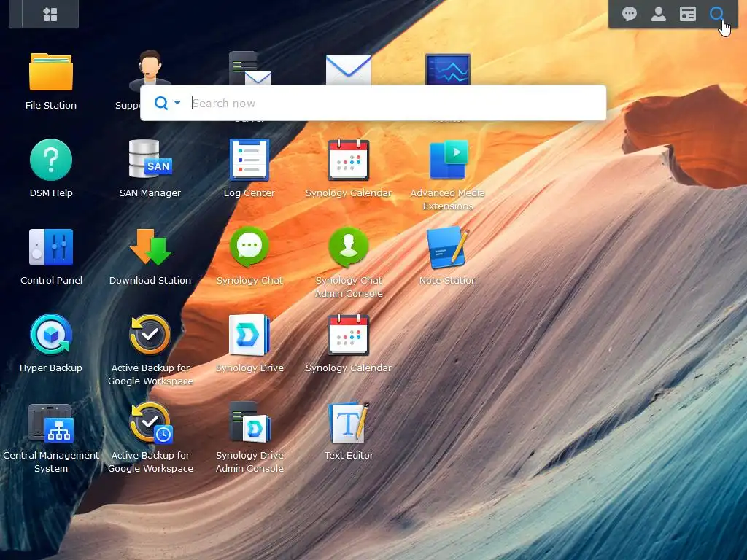
Task: Open notifications speech bubble icon
Action: click(x=630, y=14)
